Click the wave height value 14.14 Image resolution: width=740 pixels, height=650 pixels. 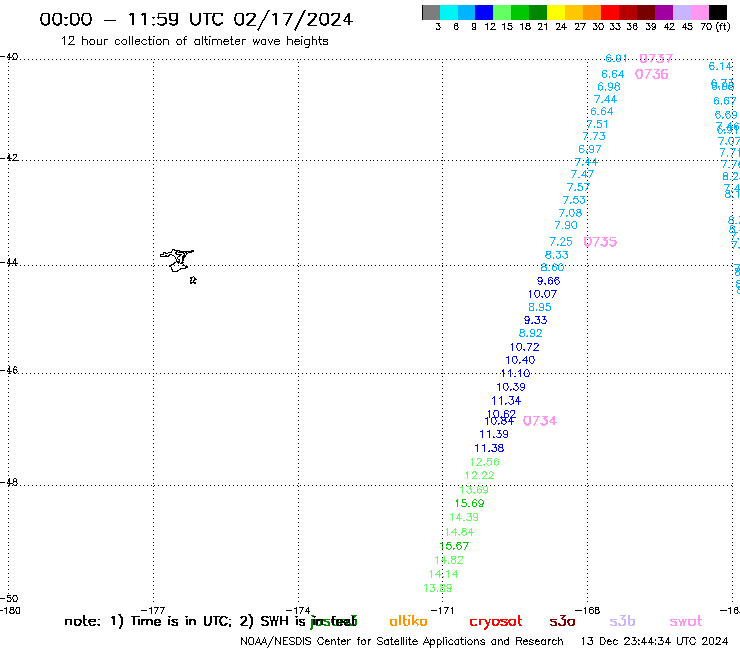point(443,574)
